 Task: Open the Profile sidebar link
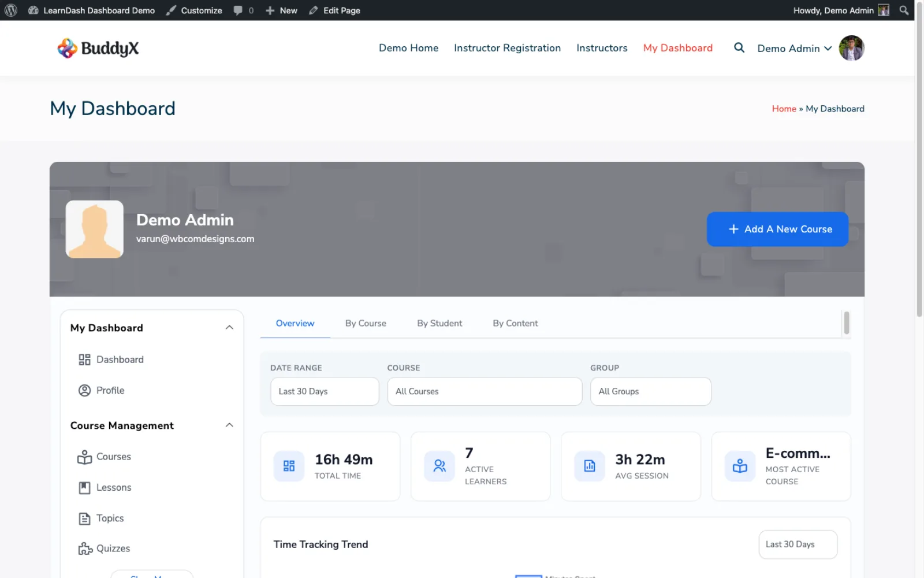pyautogui.click(x=110, y=391)
